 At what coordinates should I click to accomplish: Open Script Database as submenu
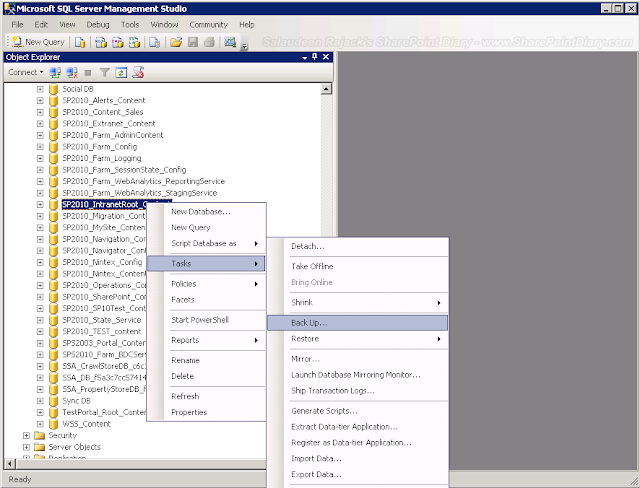tap(206, 244)
